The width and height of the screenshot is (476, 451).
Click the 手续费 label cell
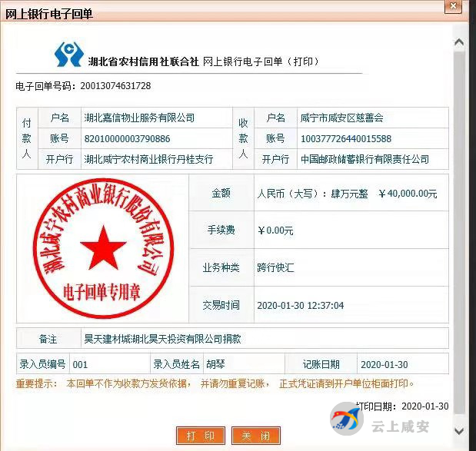(x=221, y=230)
